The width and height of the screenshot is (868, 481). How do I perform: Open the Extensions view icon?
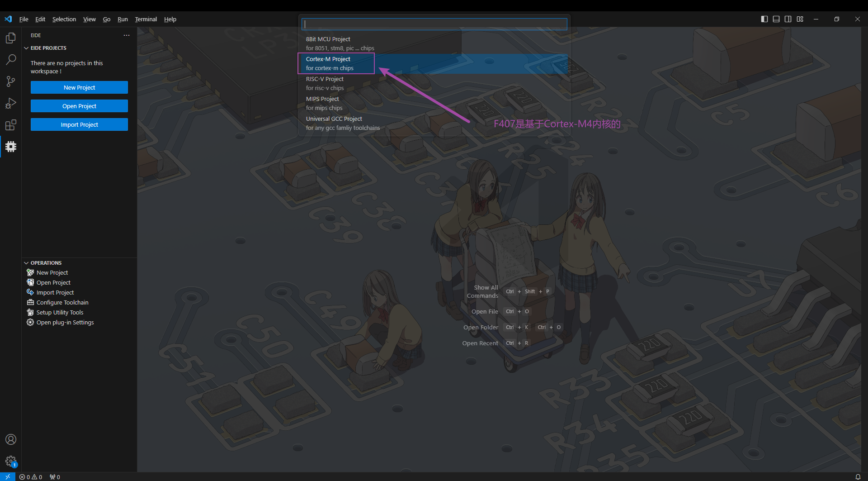[11, 125]
